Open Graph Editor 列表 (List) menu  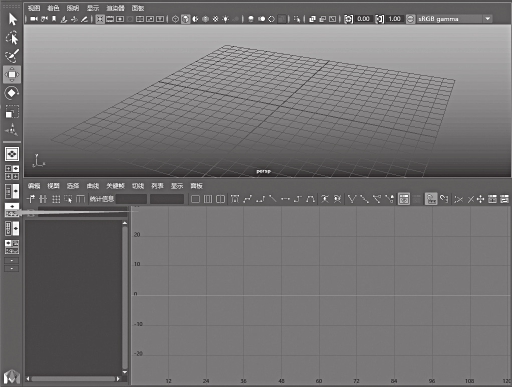click(158, 186)
